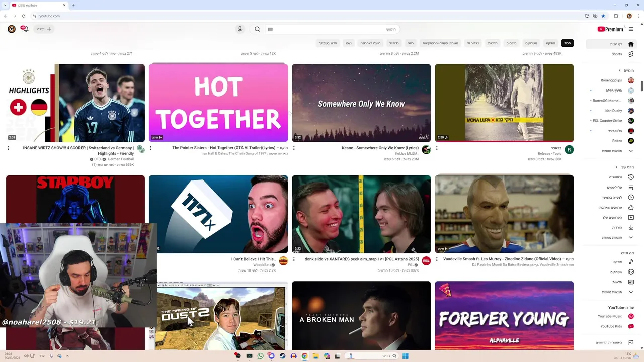Open options menu for Vaudeville Smash Zinedine Zidane

point(437,259)
